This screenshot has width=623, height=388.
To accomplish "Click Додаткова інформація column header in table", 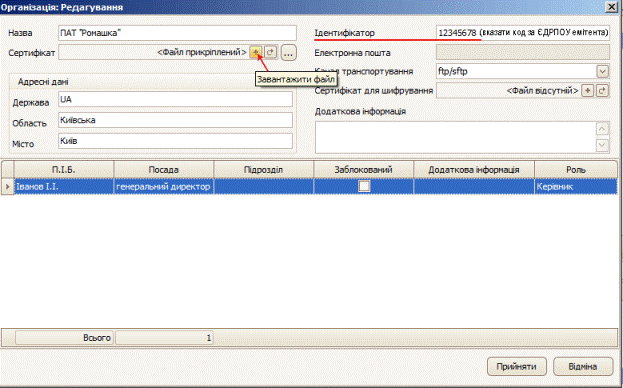I will tap(474, 170).
